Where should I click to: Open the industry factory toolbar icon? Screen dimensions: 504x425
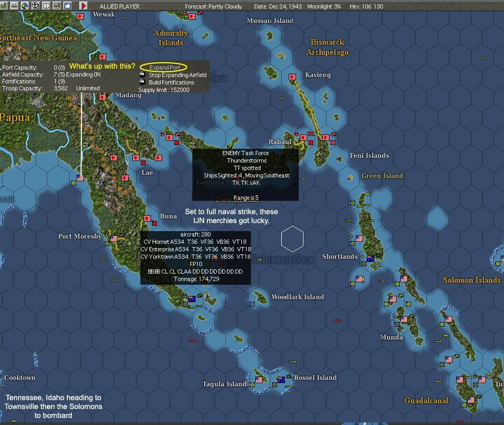click(x=4, y=6)
